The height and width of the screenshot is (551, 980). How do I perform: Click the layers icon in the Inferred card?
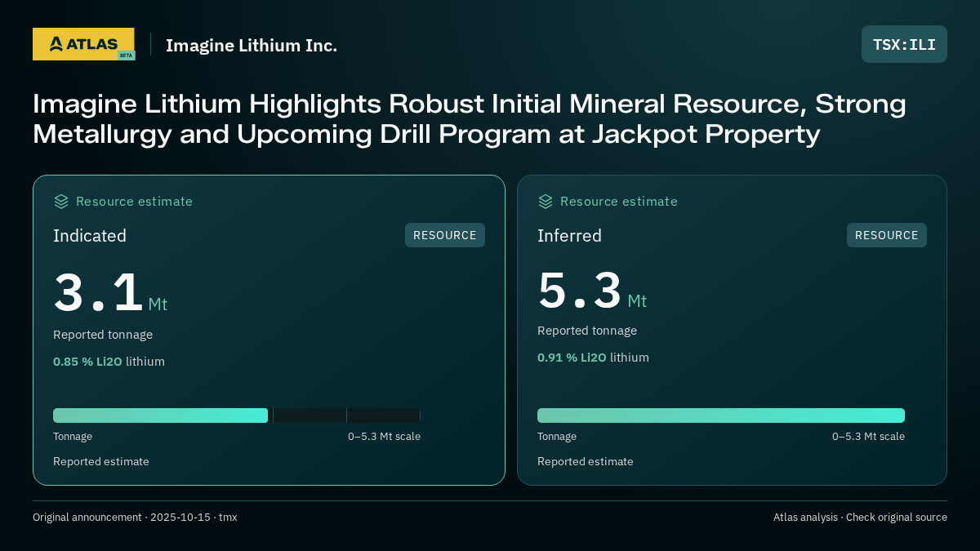(x=546, y=202)
